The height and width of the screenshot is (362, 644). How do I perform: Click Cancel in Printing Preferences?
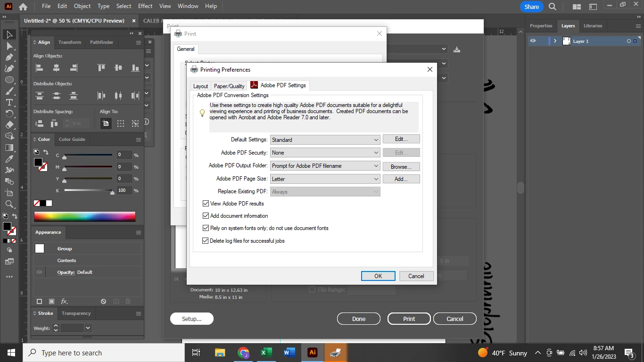[416, 276]
